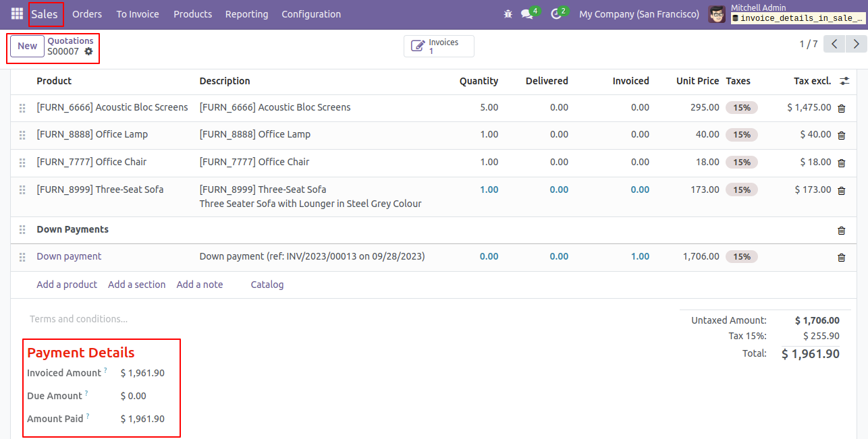Click the $ 1,475.00 subtotal cell
This screenshot has width=868, height=439.
[809, 107]
